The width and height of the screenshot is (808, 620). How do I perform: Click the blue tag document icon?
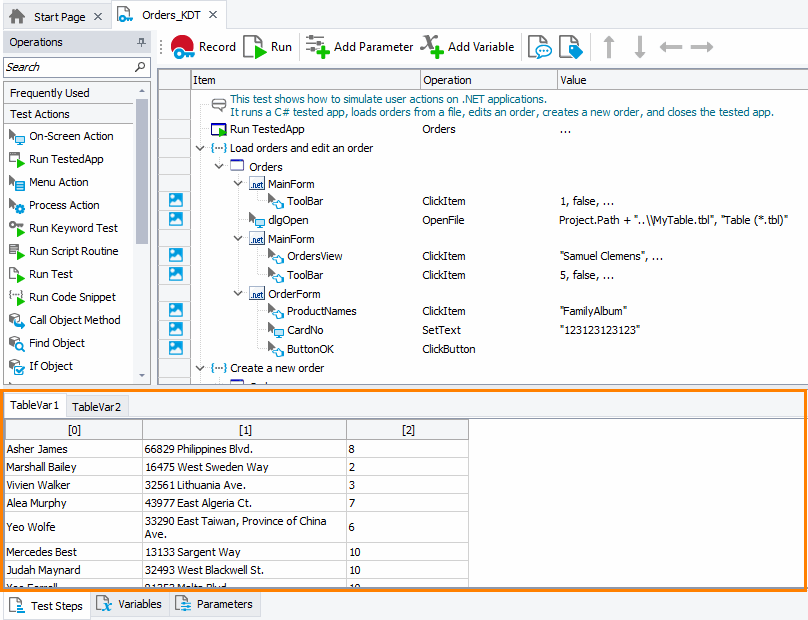point(570,46)
